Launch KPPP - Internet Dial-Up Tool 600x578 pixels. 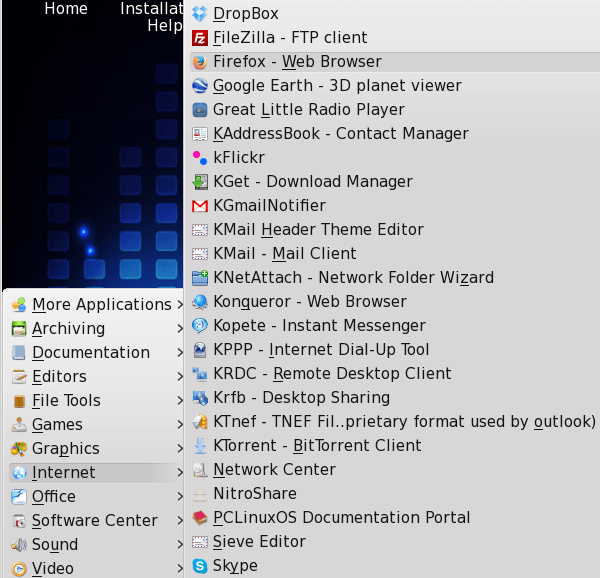coord(395,350)
